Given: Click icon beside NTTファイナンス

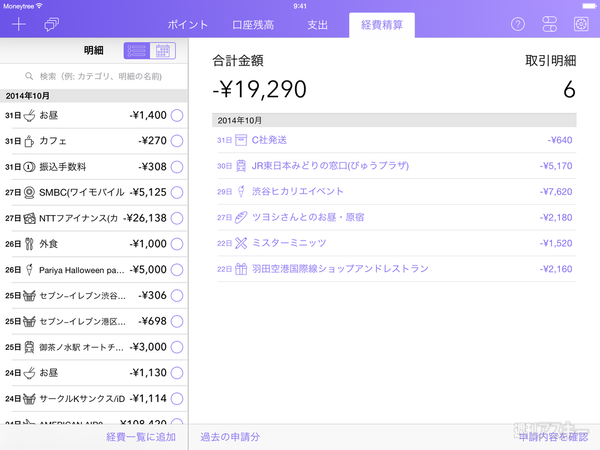Looking at the screenshot, I should pyautogui.click(x=29, y=218).
